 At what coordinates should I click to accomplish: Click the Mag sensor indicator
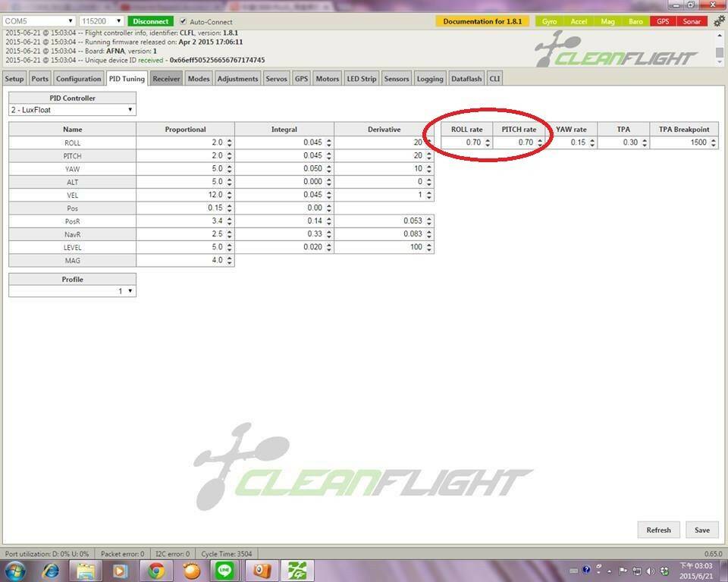click(x=607, y=21)
